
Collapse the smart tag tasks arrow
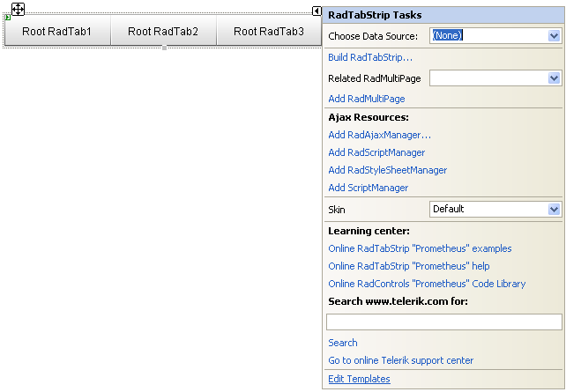317,11
